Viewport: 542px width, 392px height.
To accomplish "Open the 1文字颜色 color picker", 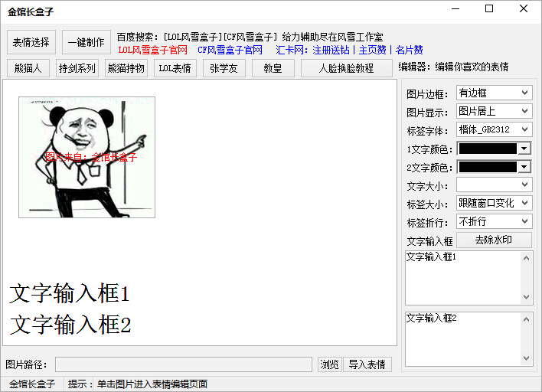I will coord(494,149).
